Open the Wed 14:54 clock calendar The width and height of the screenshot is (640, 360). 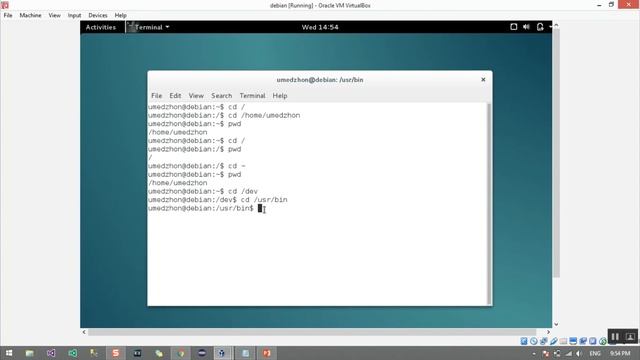pos(320,27)
